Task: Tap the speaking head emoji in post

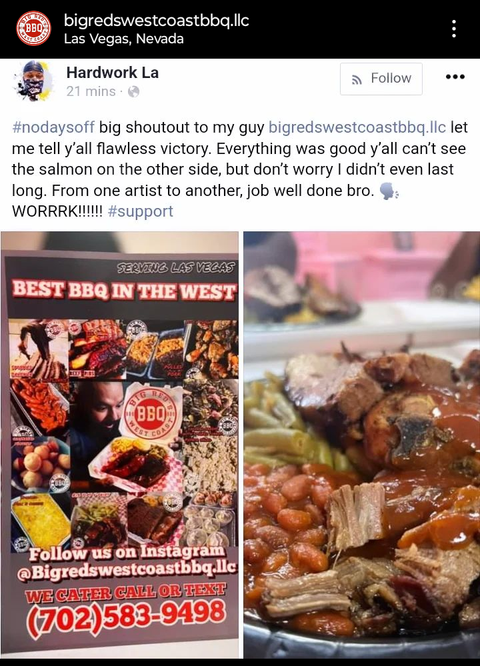Action: click(389, 191)
